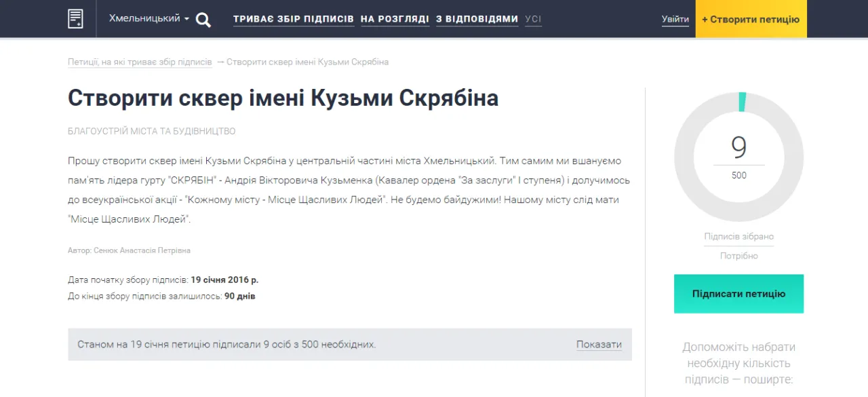Follow breadcrumb Петиції, на які триває збір підписів
Screen dimensions: 868x397
pyautogui.click(x=140, y=62)
